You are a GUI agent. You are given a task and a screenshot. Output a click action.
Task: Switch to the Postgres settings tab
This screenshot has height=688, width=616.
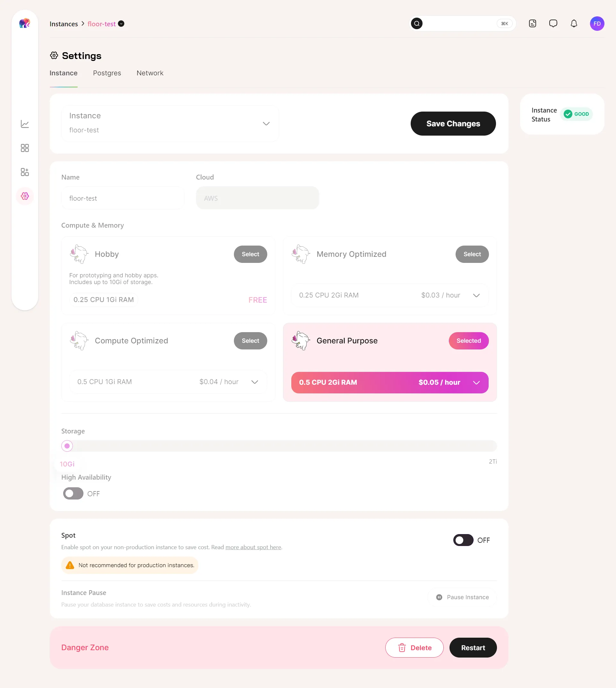(x=107, y=73)
